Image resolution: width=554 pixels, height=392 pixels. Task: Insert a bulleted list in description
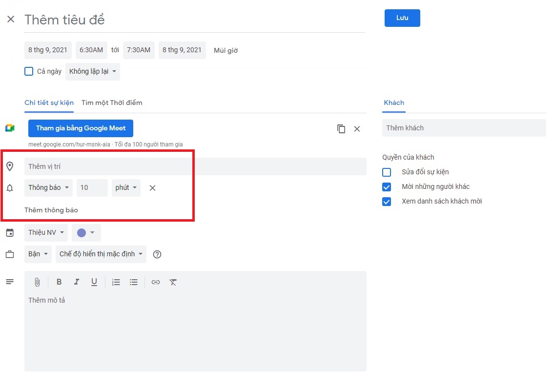[134, 282]
